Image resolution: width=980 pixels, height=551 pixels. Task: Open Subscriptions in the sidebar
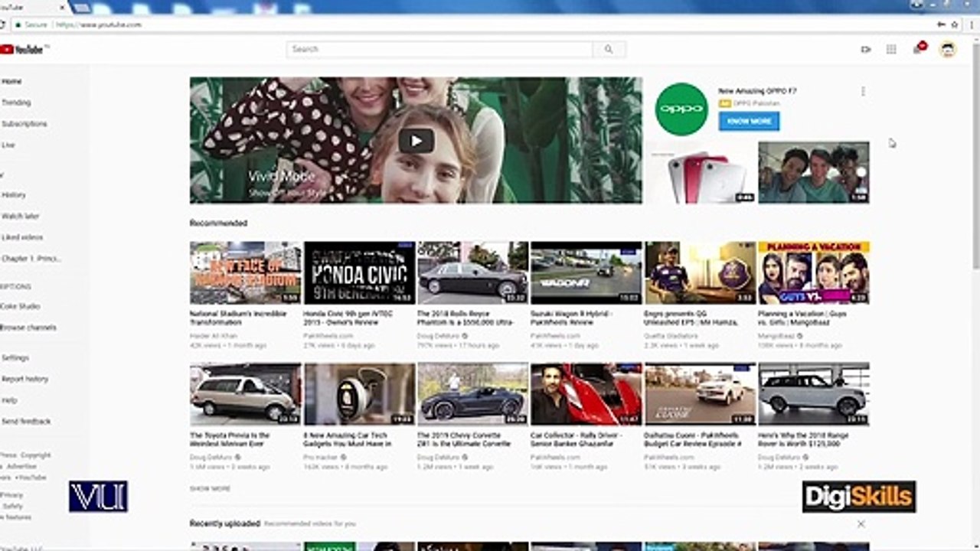coord(24,124)
